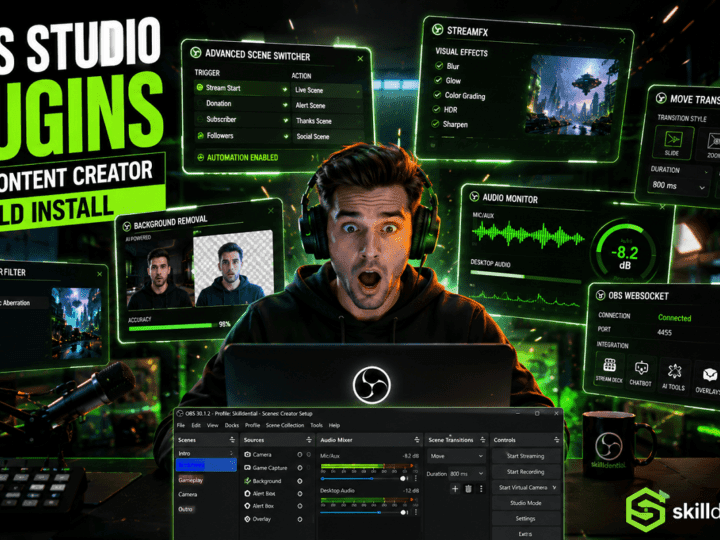The image size is (720, 540).
Task: Open the View menu in OBS
Action: [212, 425]
